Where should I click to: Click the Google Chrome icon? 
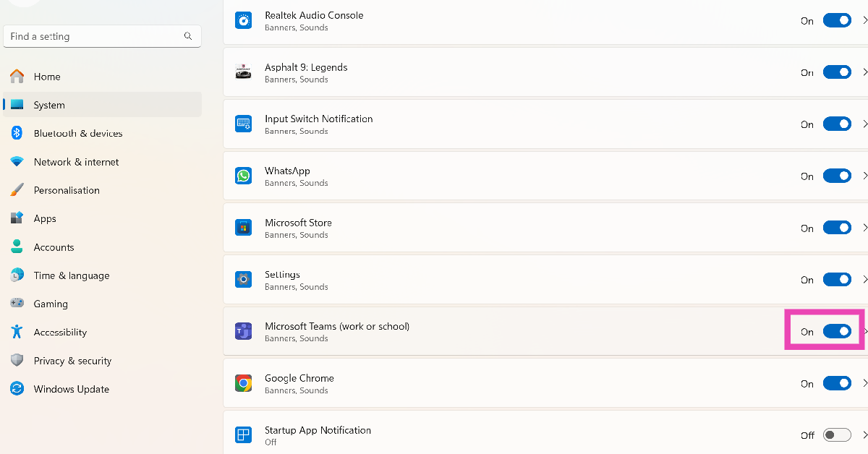click(243, 383)
